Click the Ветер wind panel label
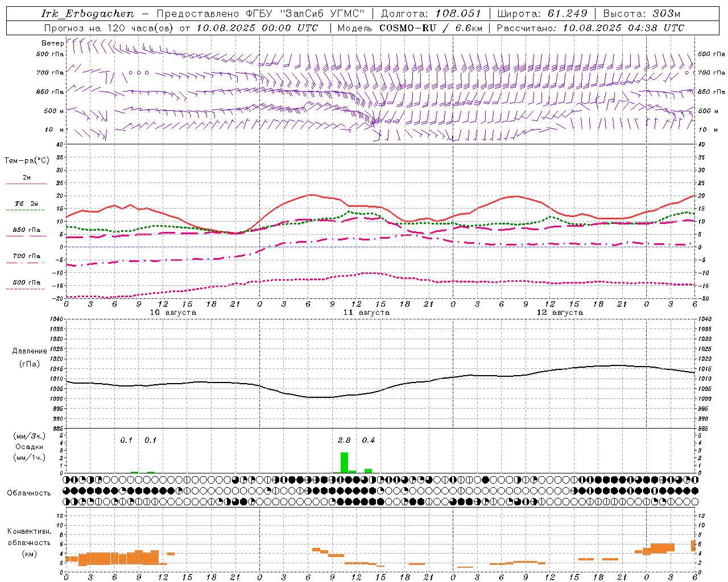The height and width of the screenshot is (582, 728). tap(52, 43)
